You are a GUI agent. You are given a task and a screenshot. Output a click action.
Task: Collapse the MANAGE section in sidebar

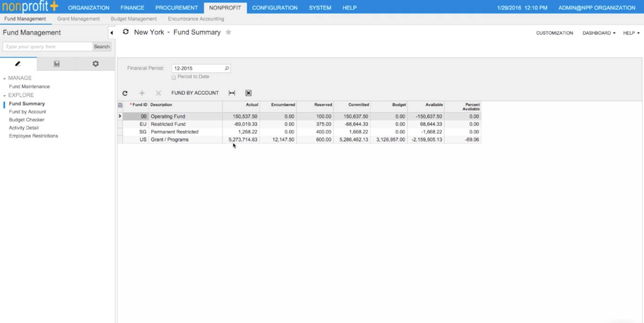[x=5, y=78]
